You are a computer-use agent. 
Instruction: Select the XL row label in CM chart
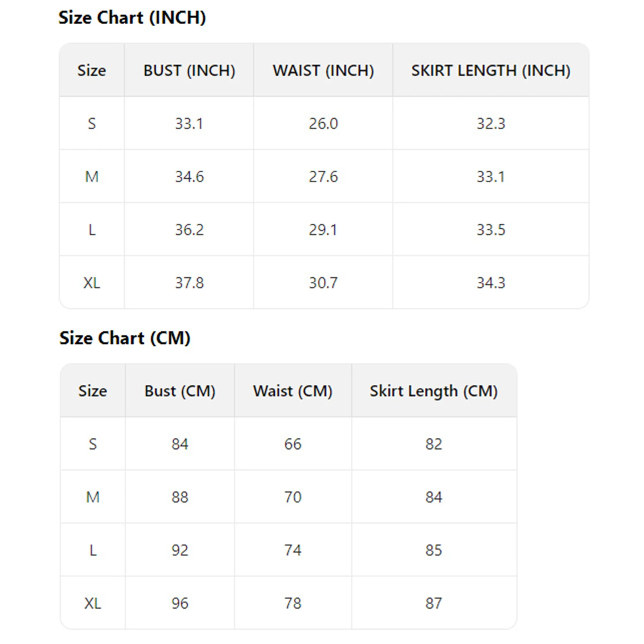pos(93,603)
